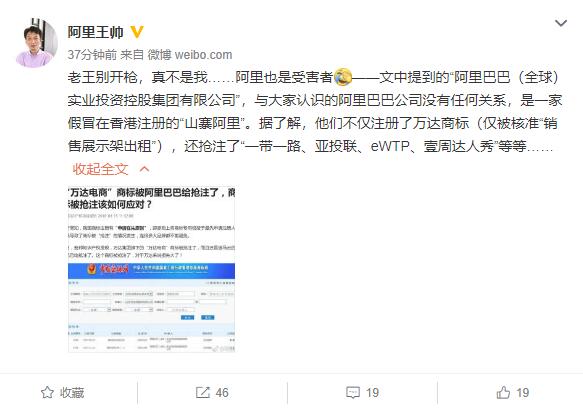Click the thumbs-up like icon
The width and height of the screenshot is (583, 408).
[x=503, y=392]
